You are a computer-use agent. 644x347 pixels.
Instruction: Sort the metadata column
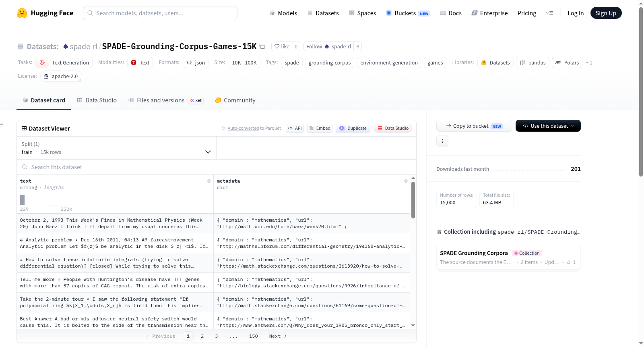[406, 181]
